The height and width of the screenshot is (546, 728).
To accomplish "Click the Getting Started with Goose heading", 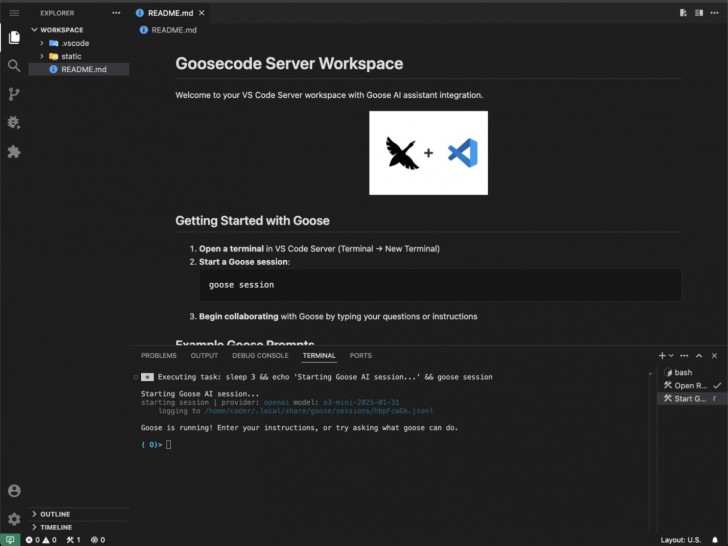I will [x=253, y=221].
